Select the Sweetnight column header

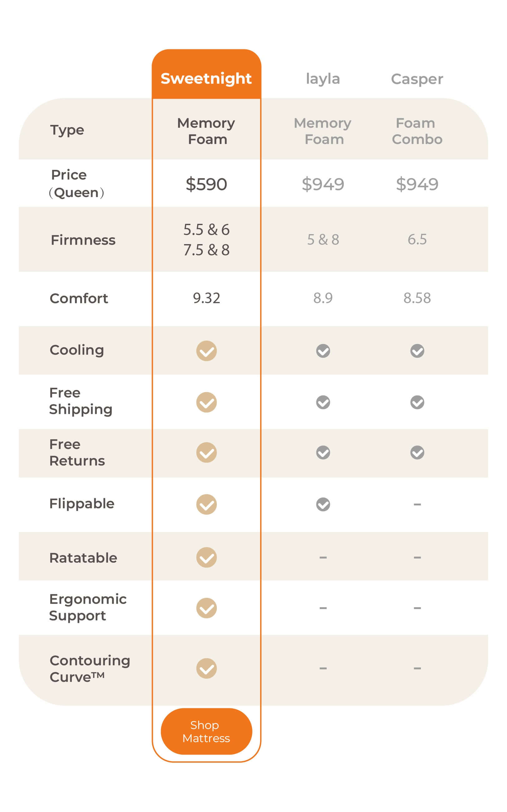pos(206,79)
